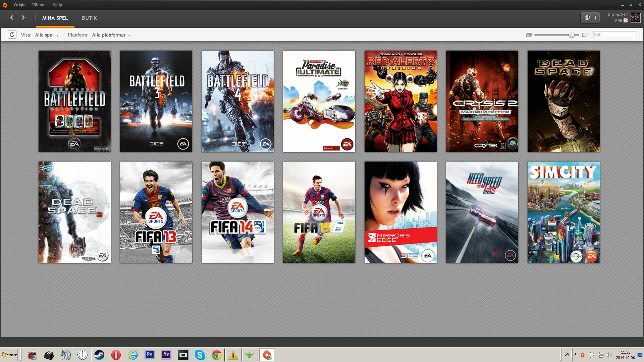Open the volume icon in the system tray
This screenshot has height=362, width=644.
click(x=609, y=355)
